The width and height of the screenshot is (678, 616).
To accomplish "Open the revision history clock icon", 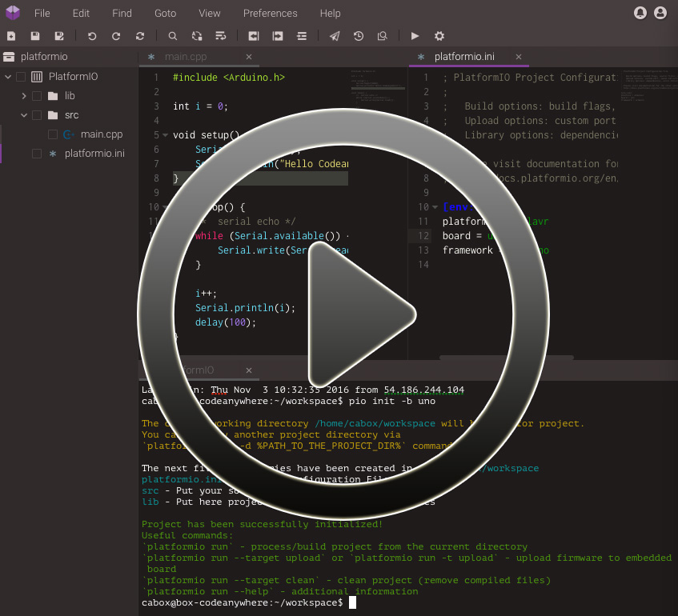I will click(x=359, y=36).
